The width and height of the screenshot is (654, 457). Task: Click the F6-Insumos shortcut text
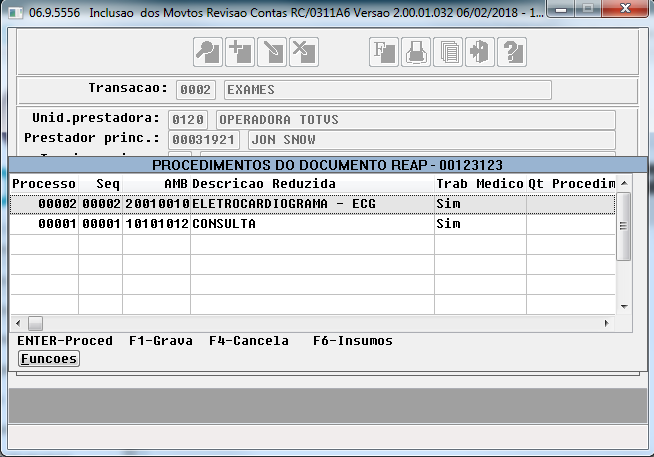[x=353, y=341]
